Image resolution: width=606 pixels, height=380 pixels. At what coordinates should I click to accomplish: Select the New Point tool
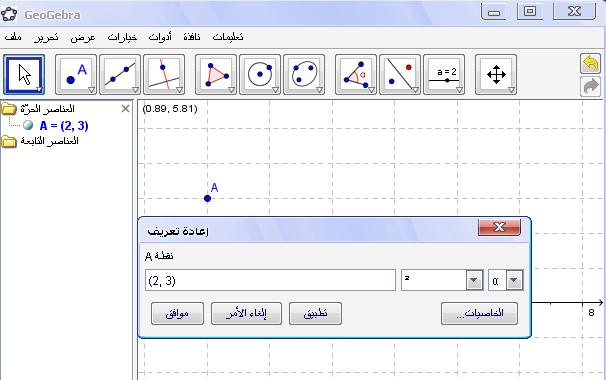tap(76, 75)
